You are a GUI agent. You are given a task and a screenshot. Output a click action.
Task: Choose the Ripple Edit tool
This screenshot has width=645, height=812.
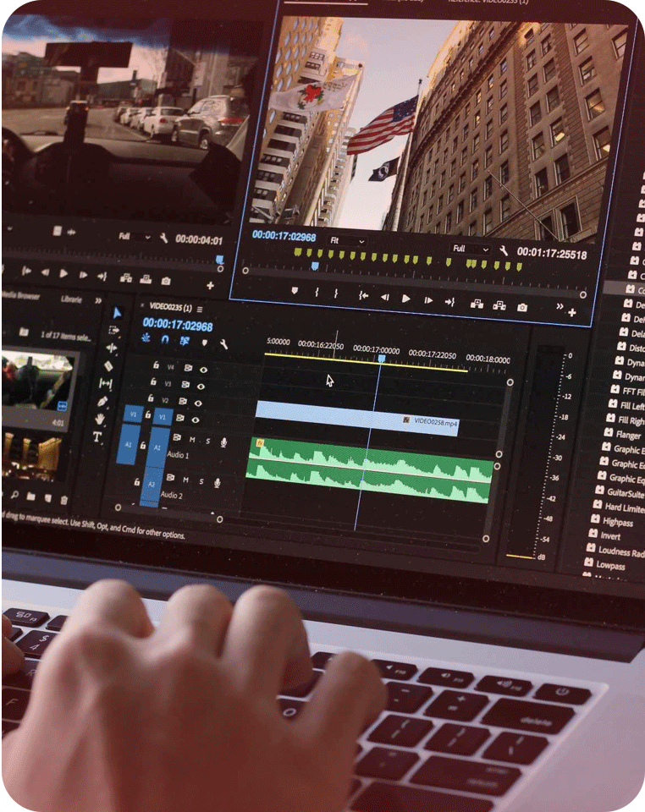(112, 348)
